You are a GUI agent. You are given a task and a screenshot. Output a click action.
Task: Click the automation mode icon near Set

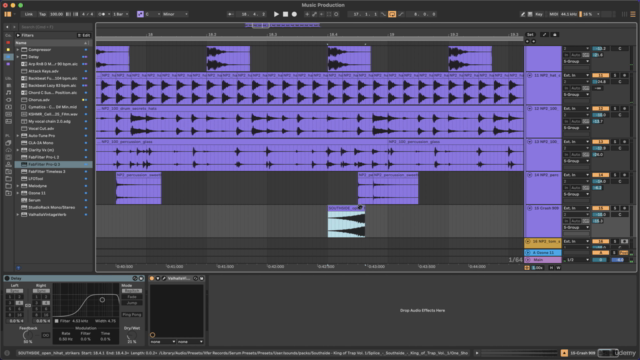pos(544,35)
